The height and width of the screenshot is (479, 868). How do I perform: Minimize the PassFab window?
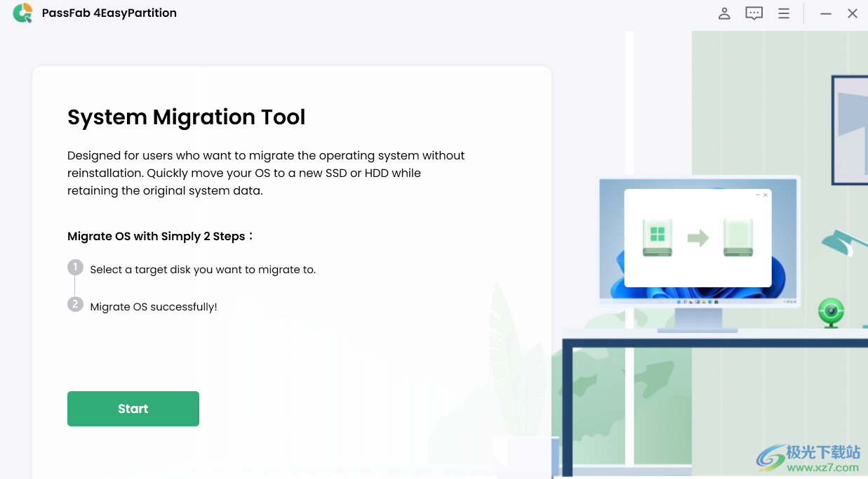point(826,13)
